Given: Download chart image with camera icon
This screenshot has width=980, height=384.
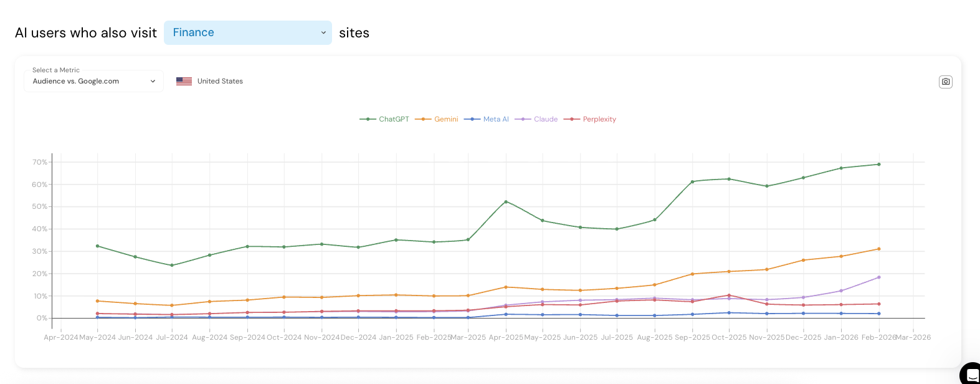Looking at the screenshot, I should click(x=946, y=82).
